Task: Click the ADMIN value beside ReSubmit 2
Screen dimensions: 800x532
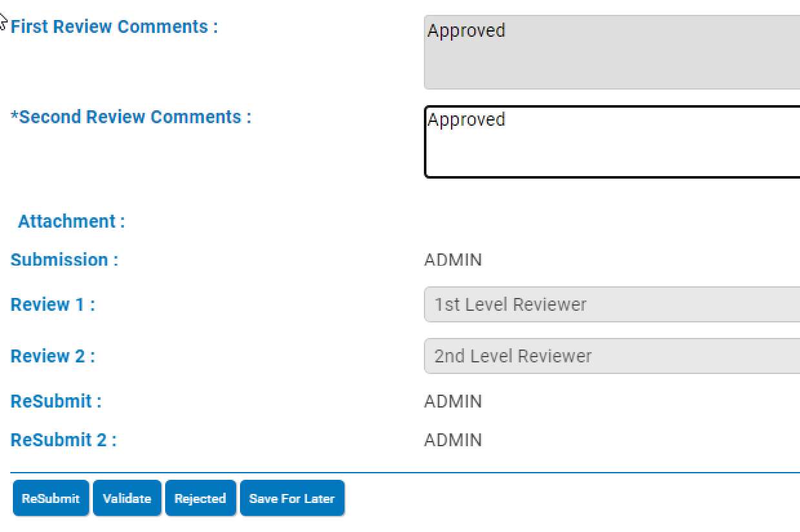Action: [453, 440]
